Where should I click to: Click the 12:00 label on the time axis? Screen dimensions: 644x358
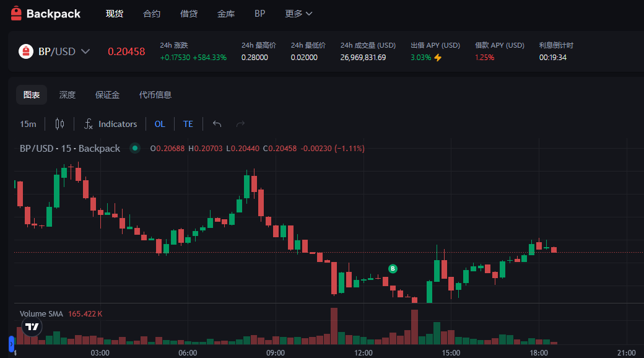coord(363,352)
